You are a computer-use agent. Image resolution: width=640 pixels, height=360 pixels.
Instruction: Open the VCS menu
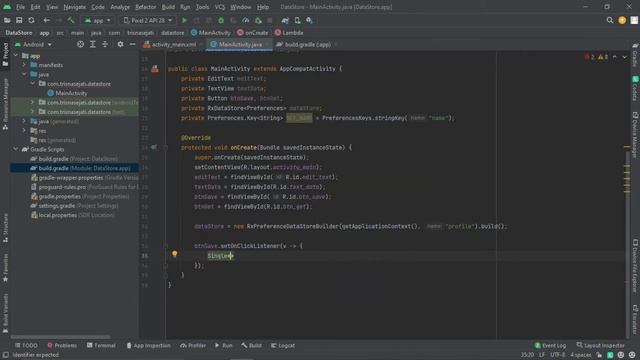pos(220,7)
